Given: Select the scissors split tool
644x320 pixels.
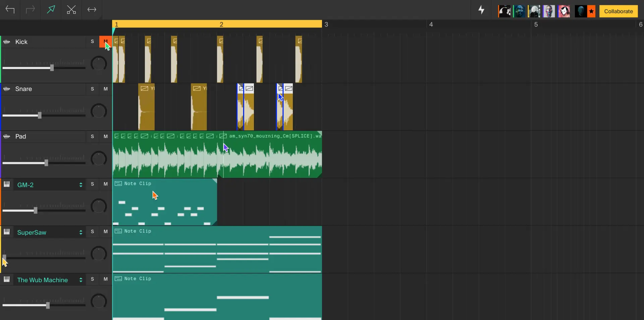Looking at the screenshot, I should (x=71, y=10).
